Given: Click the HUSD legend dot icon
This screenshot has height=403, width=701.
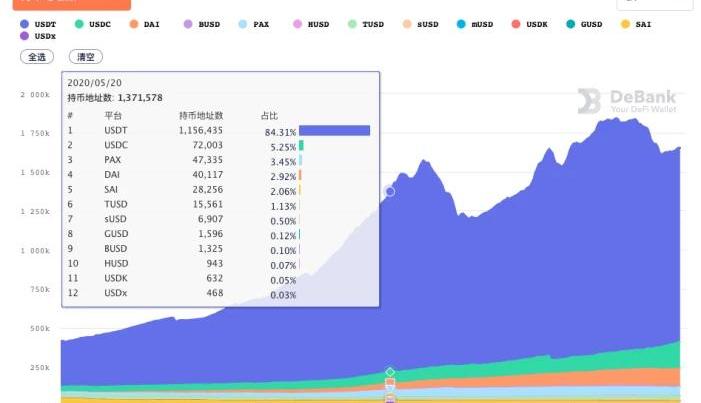Looking at the screenshot, I should coord(296,23).
